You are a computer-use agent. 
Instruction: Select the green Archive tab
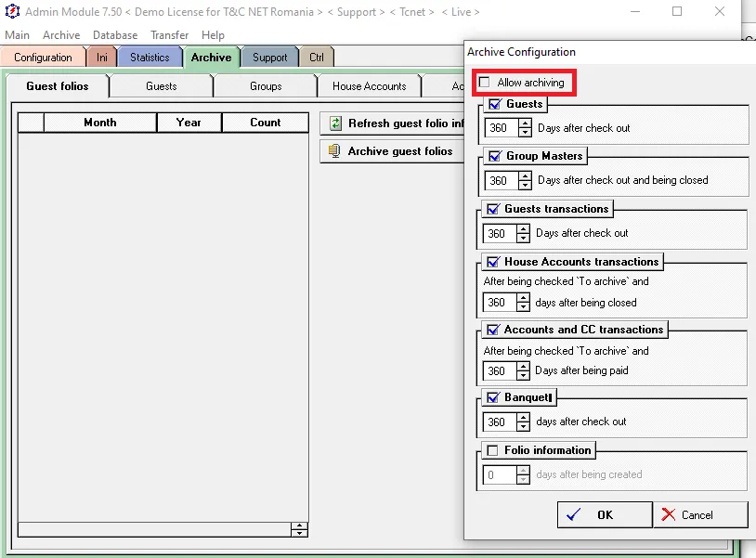211,58
